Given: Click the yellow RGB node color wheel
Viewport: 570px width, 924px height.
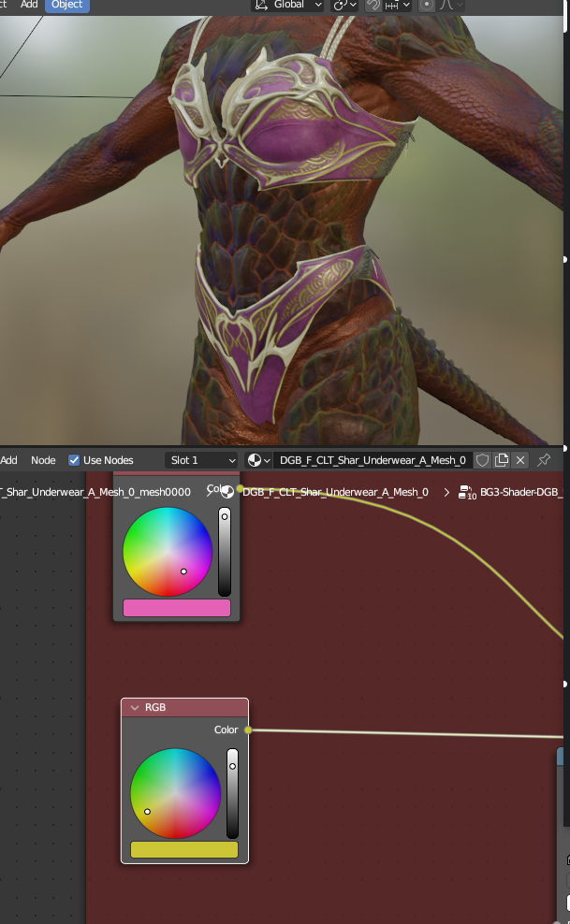Looking at the screenshot, I should click(175, 793).
